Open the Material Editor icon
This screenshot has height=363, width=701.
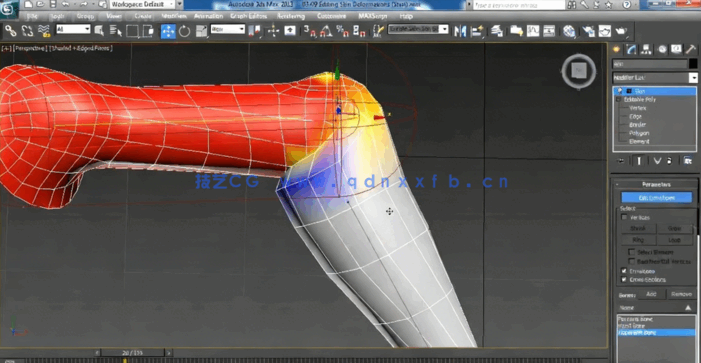569,30
